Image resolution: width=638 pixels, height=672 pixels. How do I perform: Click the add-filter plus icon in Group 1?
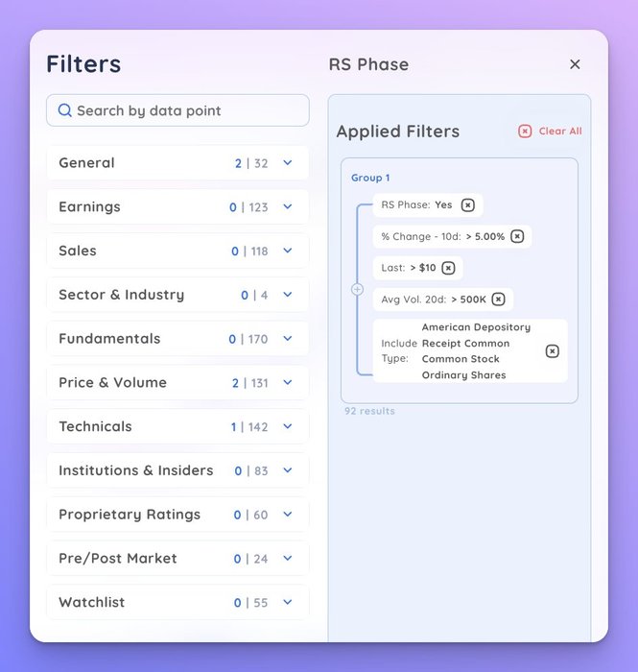357,289
